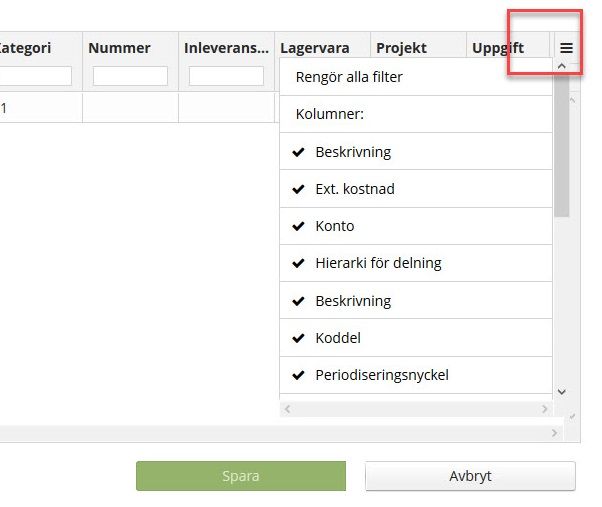602x507 pixels.
Task: Click the green Spara button
Action: pos(240,476)
